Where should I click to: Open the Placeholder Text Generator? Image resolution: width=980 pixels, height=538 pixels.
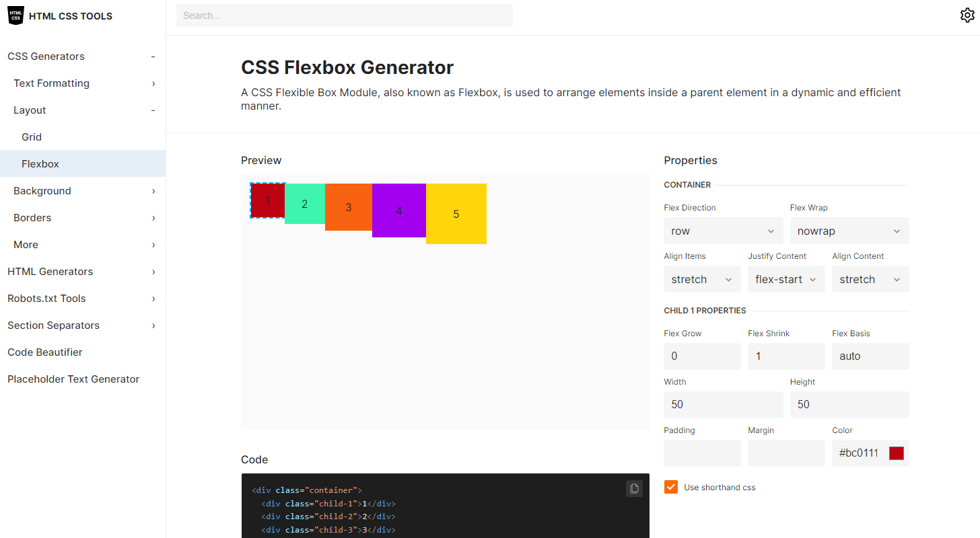point(73,379)
